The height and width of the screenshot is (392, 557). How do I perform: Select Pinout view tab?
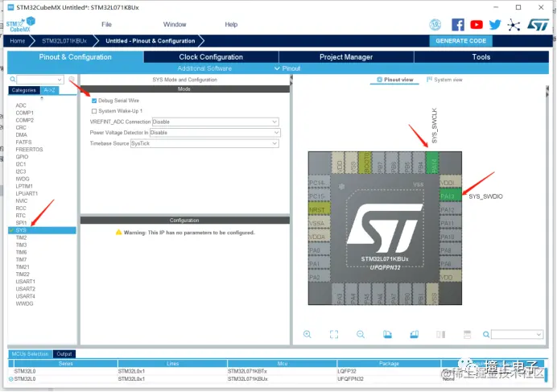tap(394, 80)
